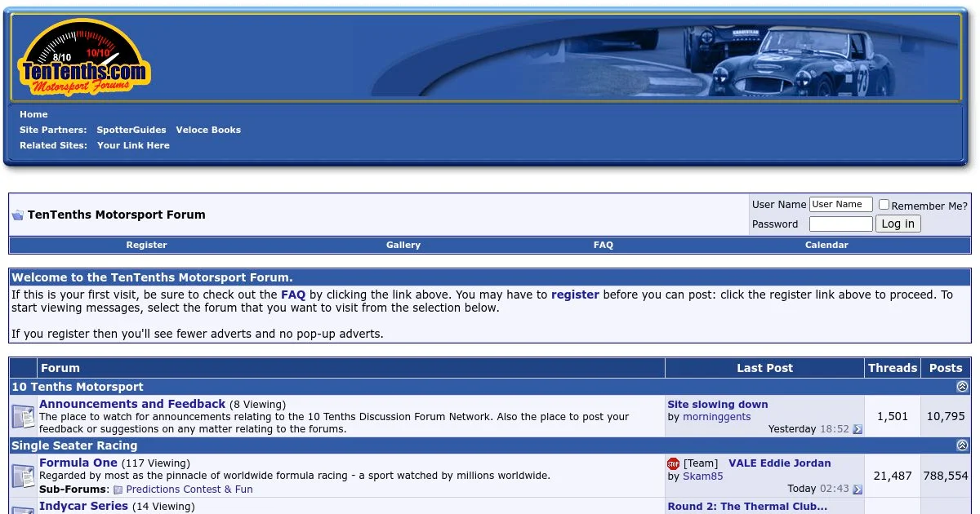Click the 21,487 threads count cell
Viewport: 980px width, 514px height.
(893, 476)
